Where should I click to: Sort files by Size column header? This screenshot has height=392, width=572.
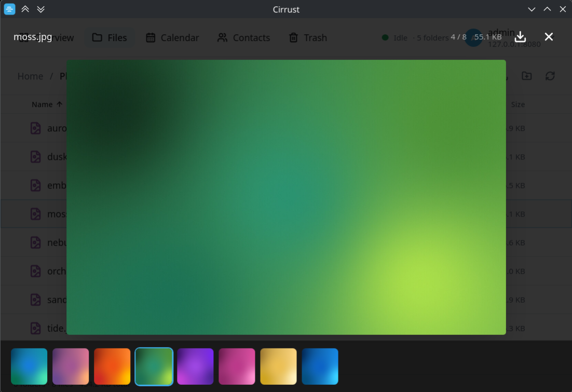pyautogui.click(x=517, y=104)
